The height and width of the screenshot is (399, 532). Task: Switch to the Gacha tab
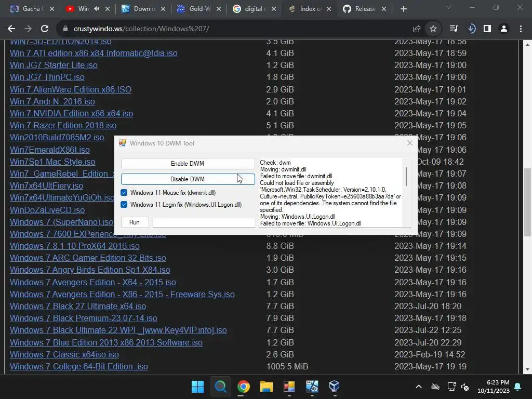click(x=32, y=9)
